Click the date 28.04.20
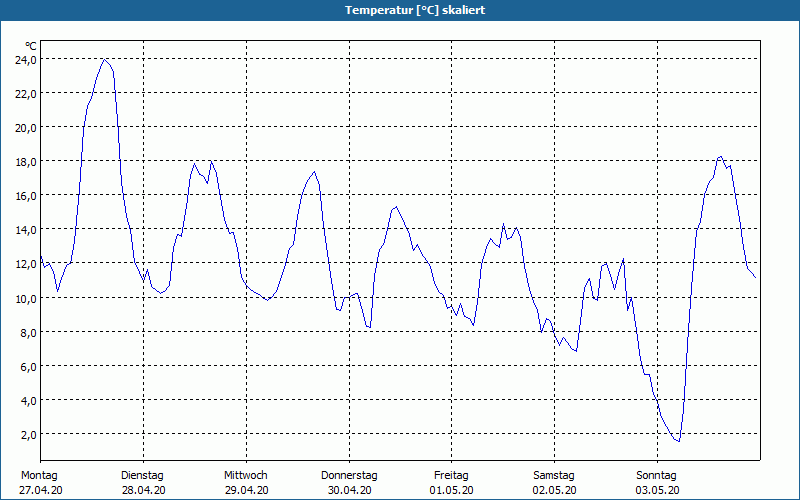This screenshot has width=800, height=500. pos(143,490)
